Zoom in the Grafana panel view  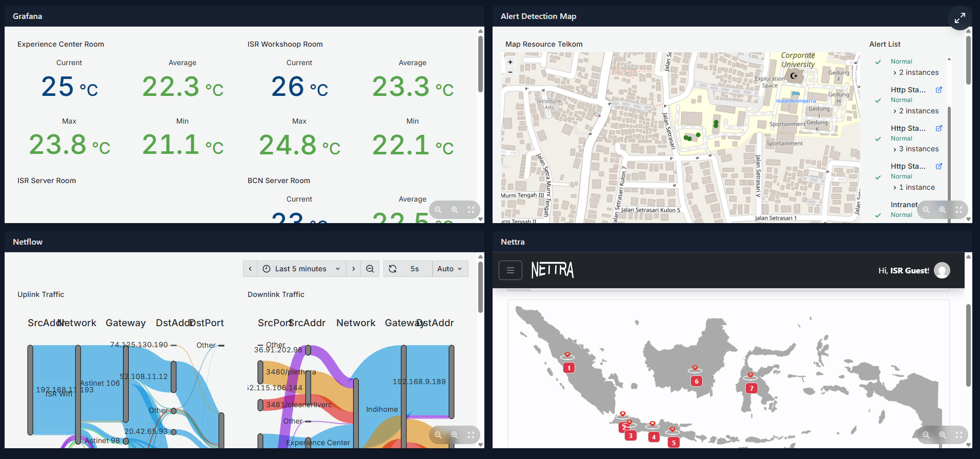tap(455, 210)
